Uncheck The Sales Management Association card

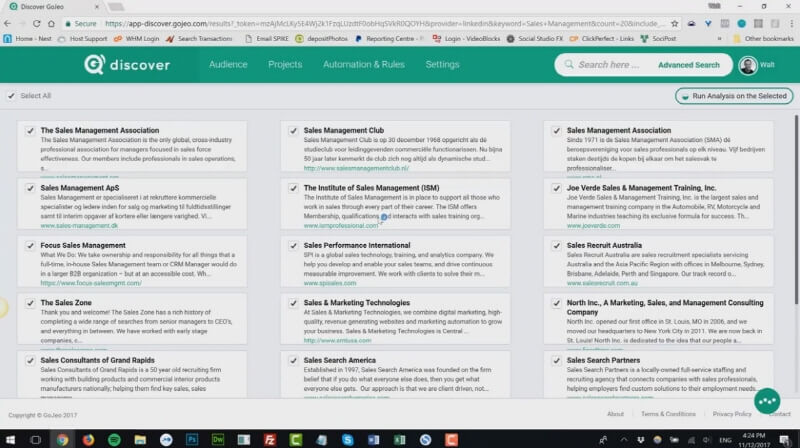(x=30, y=131)
